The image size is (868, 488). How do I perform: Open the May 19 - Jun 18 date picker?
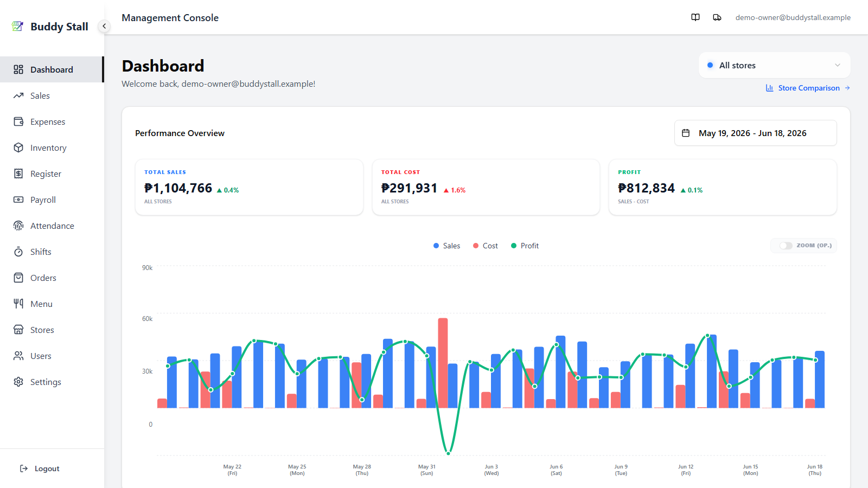coord(756,133)
